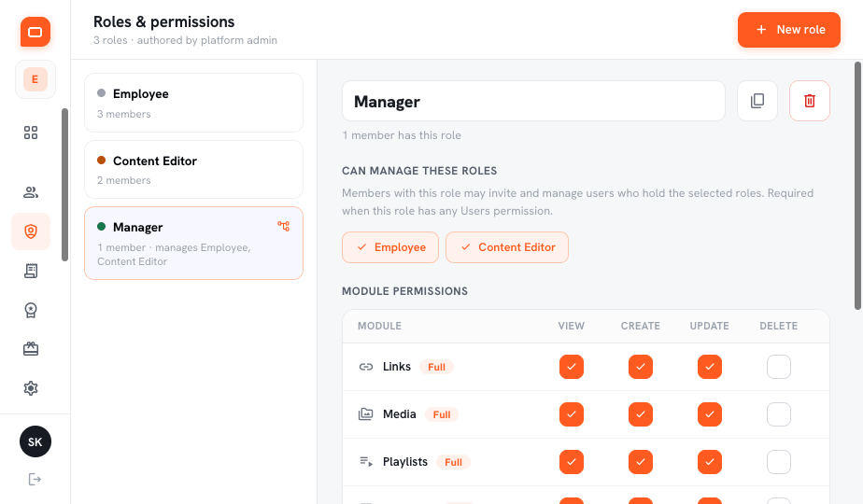Click the Links module link icon

pyautogui.click(x=366, y=367)
